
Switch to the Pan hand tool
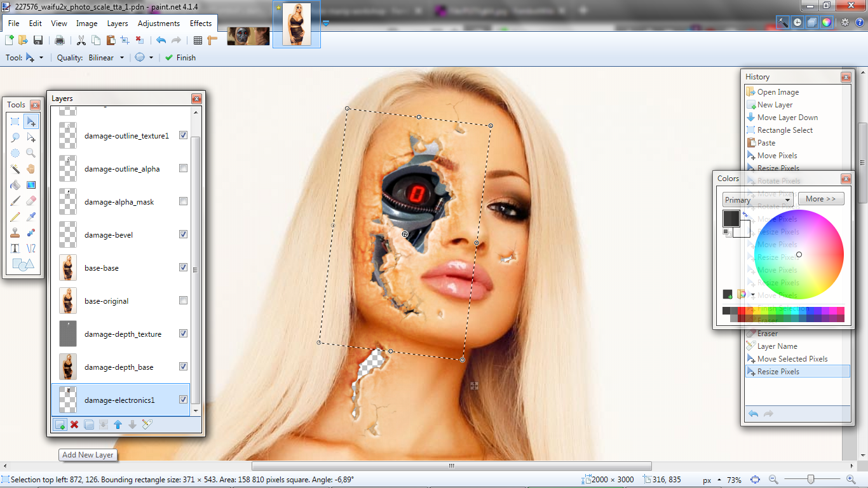(31, 169)
